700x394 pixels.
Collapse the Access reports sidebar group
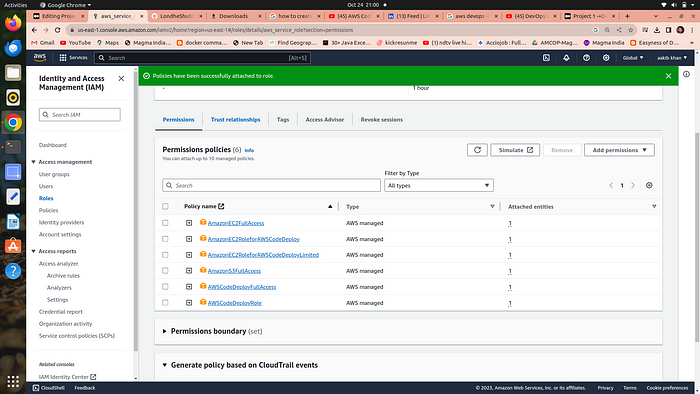click(33, 251)
